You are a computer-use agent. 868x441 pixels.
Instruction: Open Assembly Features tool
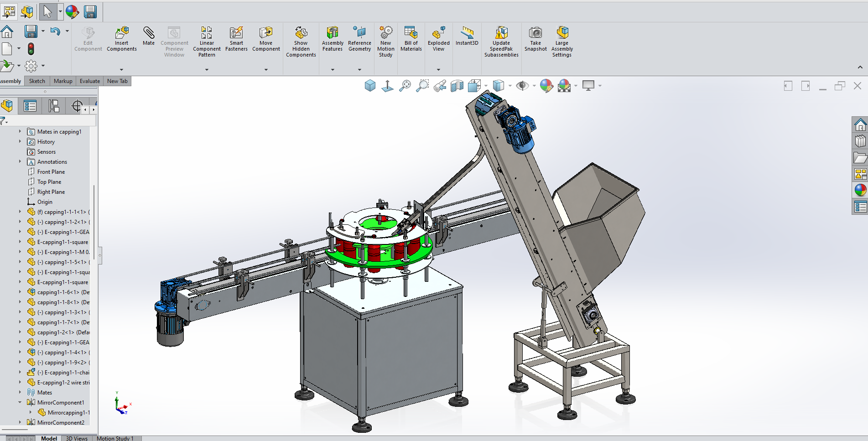(333, 39)
